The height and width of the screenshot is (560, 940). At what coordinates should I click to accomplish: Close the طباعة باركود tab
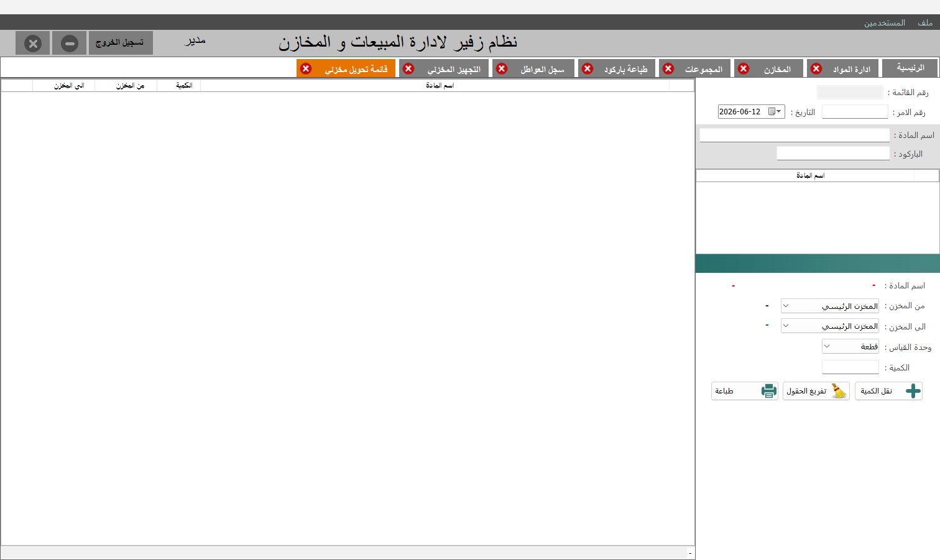(x=587, y=68)
